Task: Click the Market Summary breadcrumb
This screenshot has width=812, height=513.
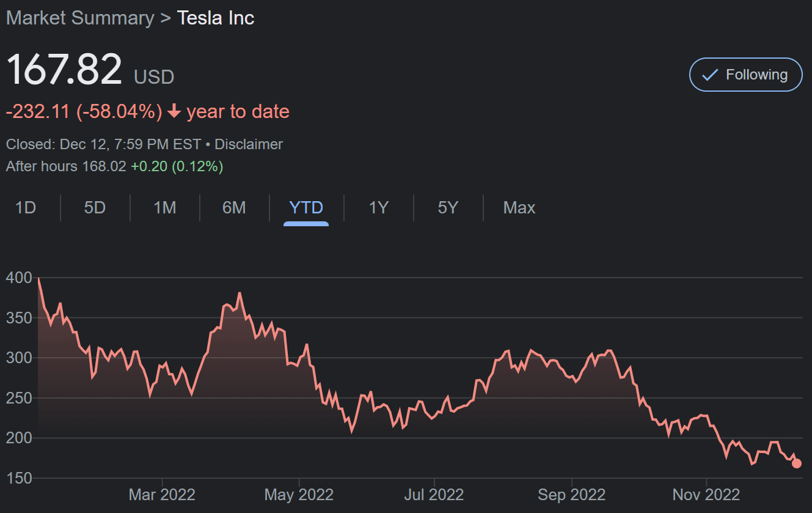Action: (80, 18)
